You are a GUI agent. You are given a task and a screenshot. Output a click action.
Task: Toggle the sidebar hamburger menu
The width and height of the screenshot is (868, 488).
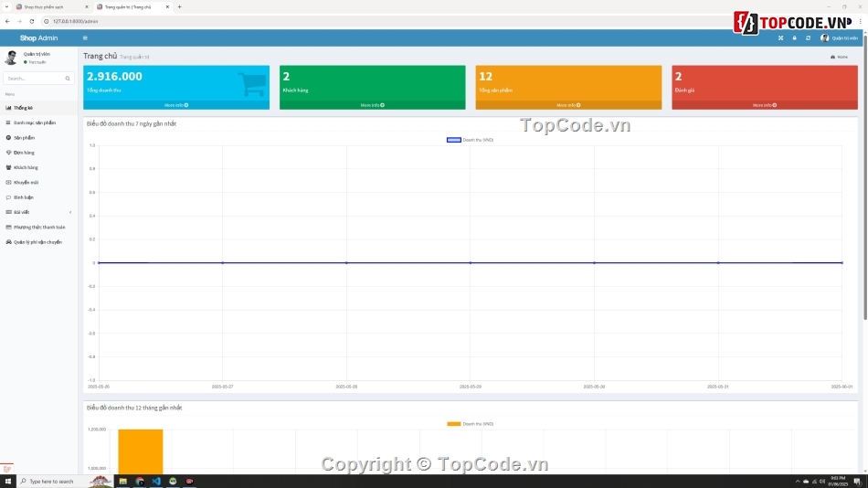(85, 38)
